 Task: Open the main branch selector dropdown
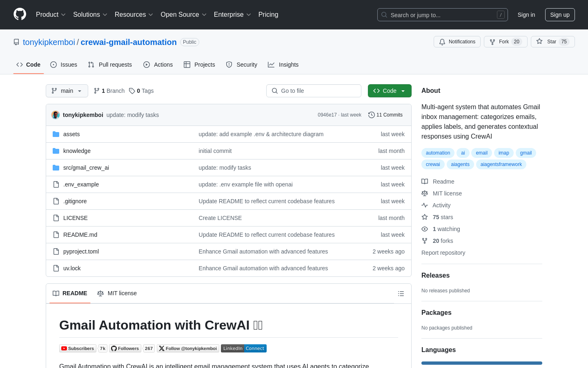click(x=67, y=91)
